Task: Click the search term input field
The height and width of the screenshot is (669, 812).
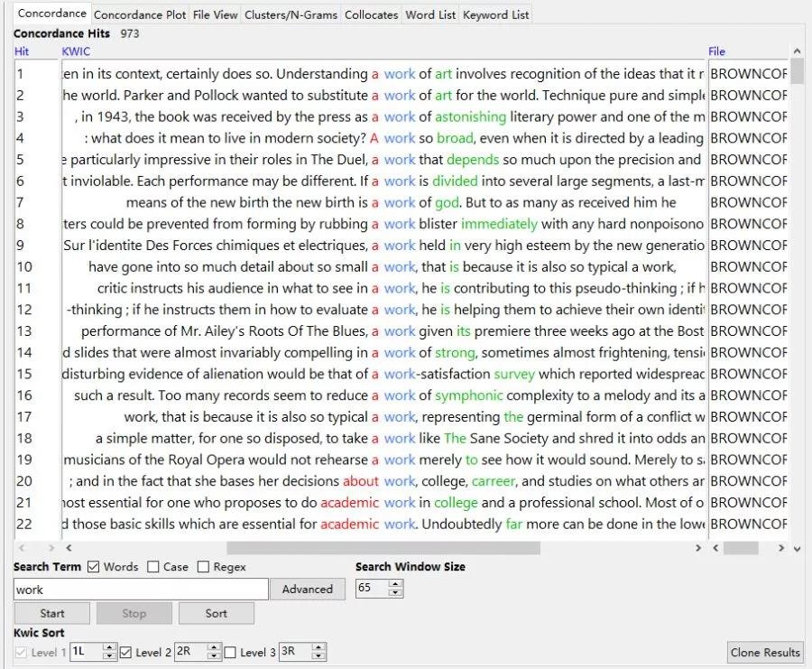Action: pos(141,590)
